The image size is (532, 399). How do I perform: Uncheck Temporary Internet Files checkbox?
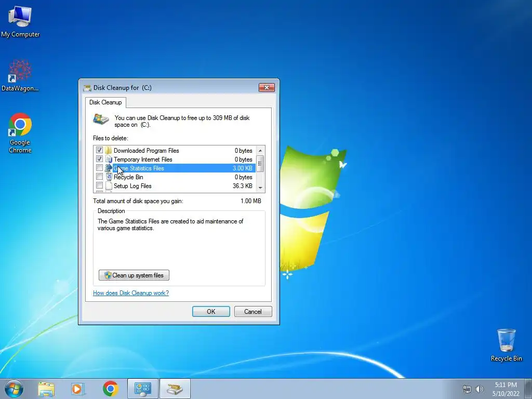click(x=99, y=159)
